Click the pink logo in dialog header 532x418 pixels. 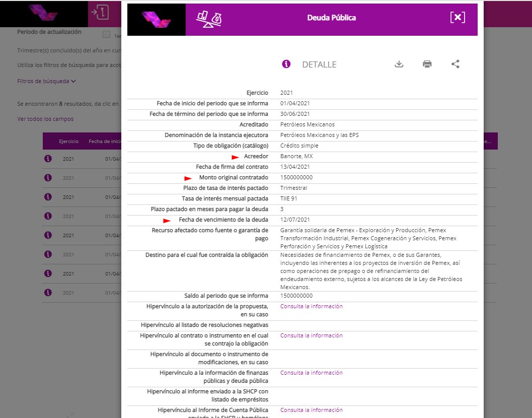point(157,19)
